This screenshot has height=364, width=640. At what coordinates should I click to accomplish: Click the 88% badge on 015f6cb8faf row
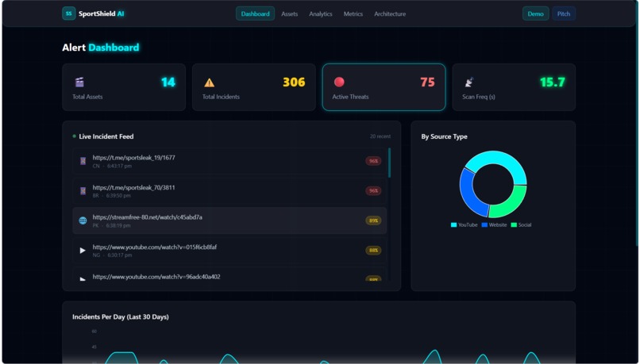pos(373,251)
